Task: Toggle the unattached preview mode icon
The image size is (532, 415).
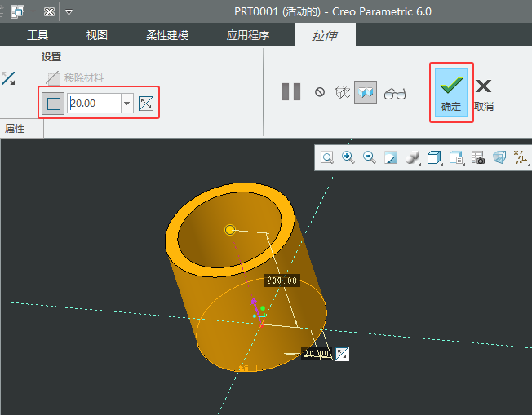Action: coord(342,92)
